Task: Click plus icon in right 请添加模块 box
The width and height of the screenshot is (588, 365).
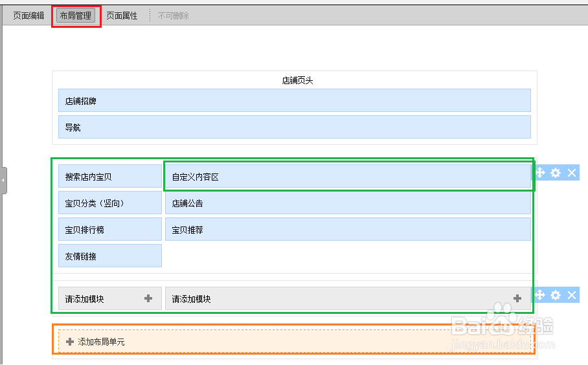Action: [x=517, y=298]
